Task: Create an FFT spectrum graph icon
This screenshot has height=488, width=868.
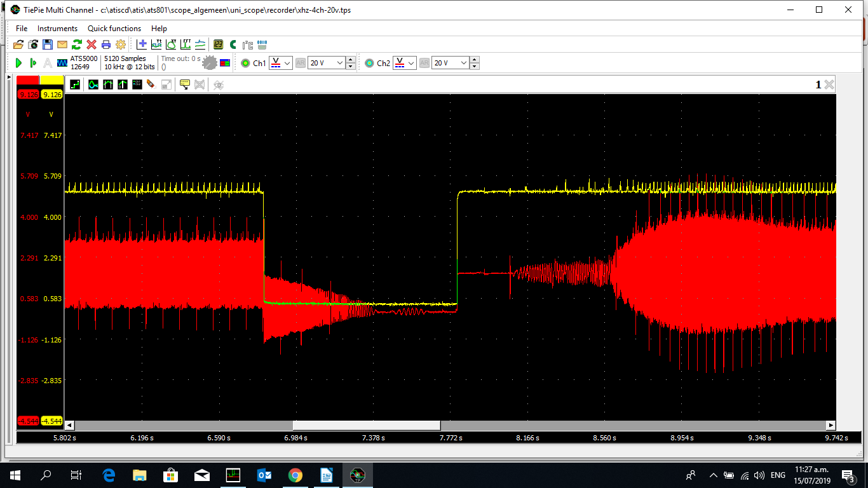Action: click(x=186, y=44)
